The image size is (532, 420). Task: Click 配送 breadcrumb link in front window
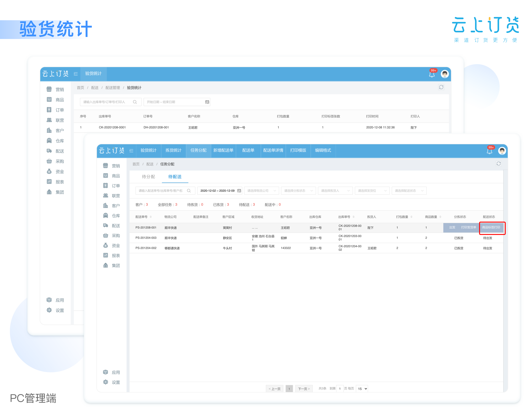pos(150,164)
